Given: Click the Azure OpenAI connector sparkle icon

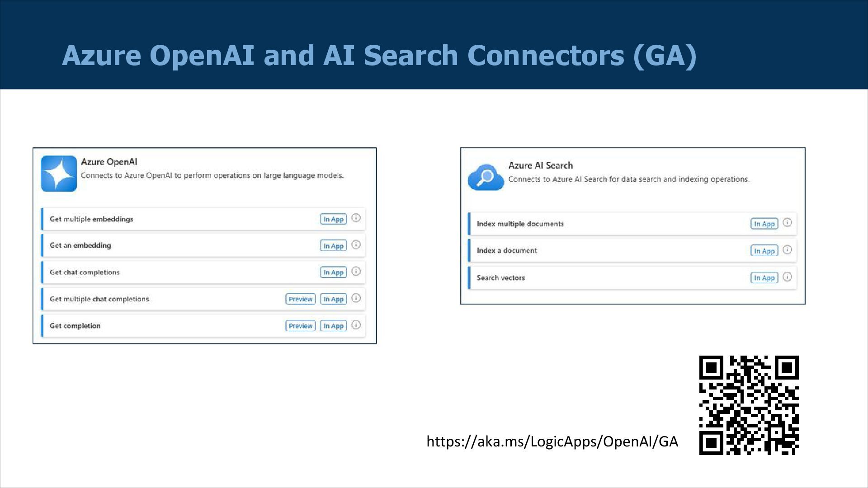Looking at the screenshot, I should [x=59, y=174].
